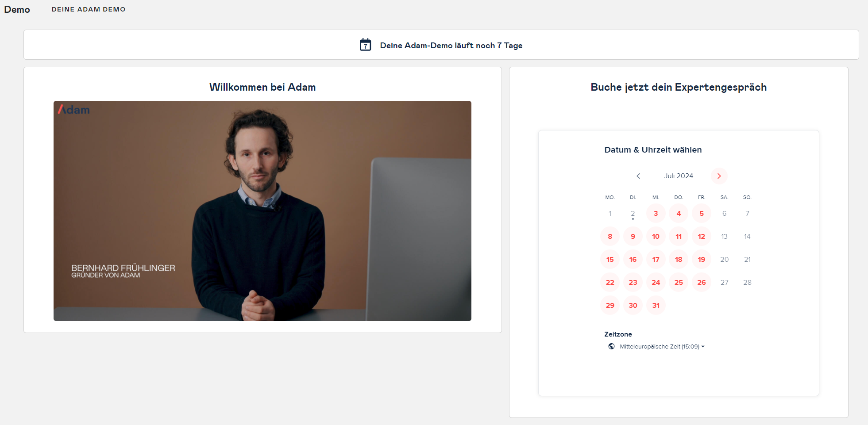
Task: Advance to the next month after Juli 2024
Action: (719, 176)
